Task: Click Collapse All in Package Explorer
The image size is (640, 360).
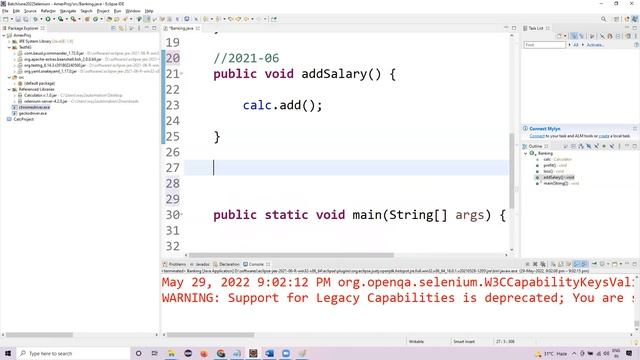Action: click(x=113, y=28)
